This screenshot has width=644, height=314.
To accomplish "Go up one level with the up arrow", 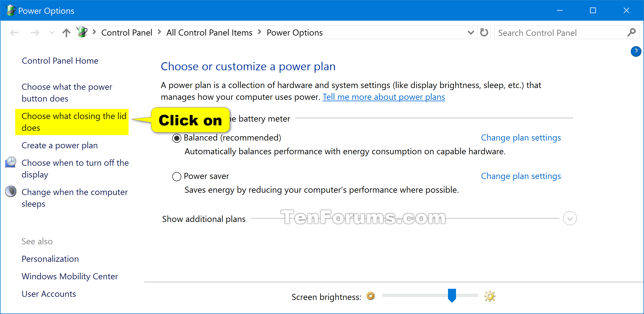I will (x=66, y=33).
